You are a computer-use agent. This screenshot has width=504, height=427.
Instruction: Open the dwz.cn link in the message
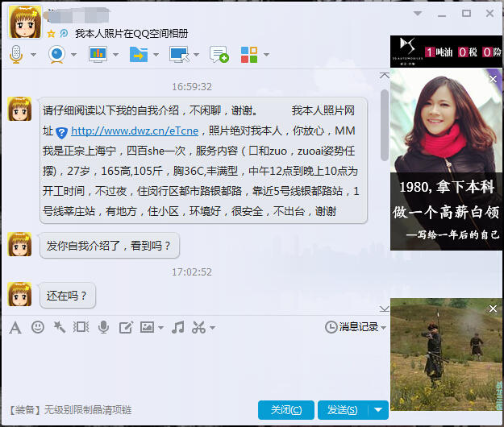pos(135,131)
